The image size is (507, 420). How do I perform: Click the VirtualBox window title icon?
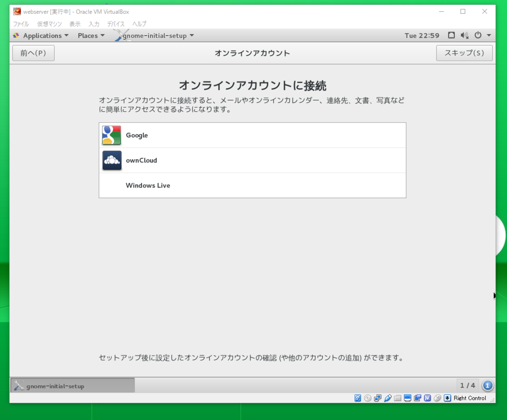click(17, 12)
